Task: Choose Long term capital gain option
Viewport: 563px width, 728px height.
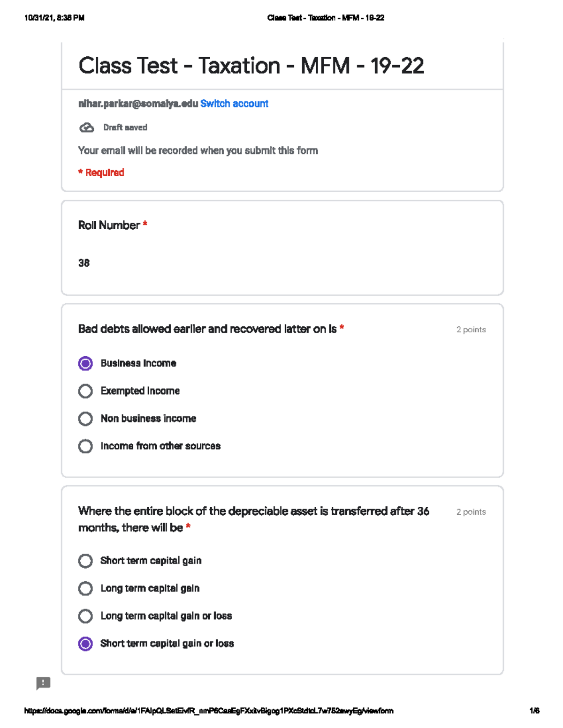Action: 85,588
